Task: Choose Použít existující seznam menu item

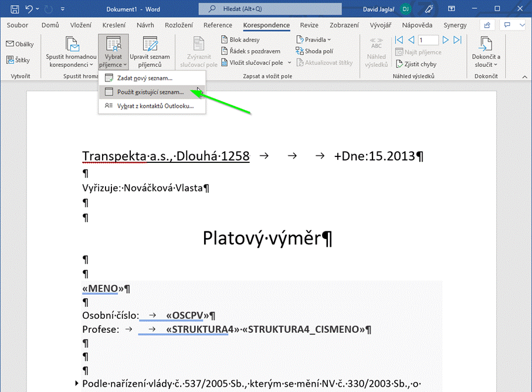Action: pyautogui.click(x=151, y=92)
